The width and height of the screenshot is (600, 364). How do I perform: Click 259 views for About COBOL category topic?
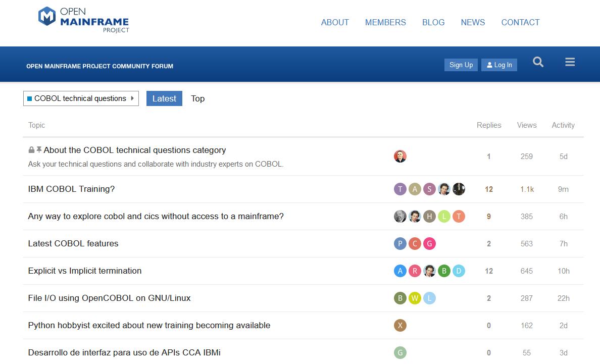527,157
